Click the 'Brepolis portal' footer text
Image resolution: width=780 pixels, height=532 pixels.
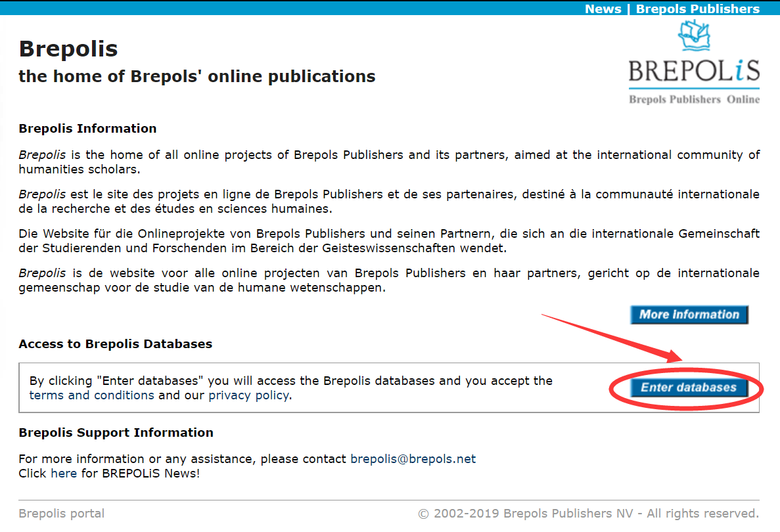pyautogui.click(x=62, y=514)
